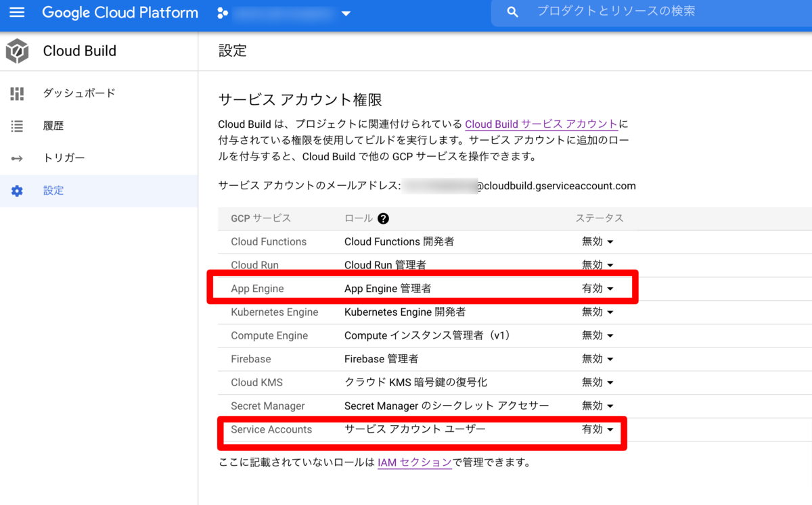Click the サービス アカウント権限 heading

[x=300, y=100]
